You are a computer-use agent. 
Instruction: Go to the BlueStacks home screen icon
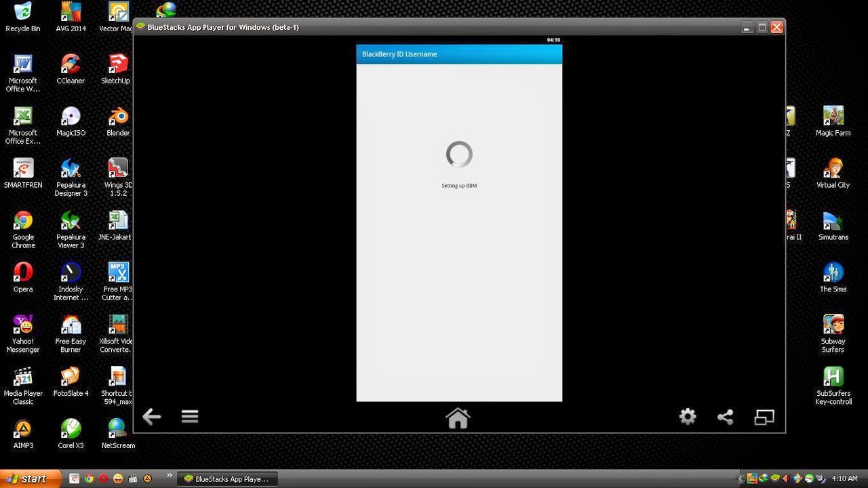pos(458,418)
